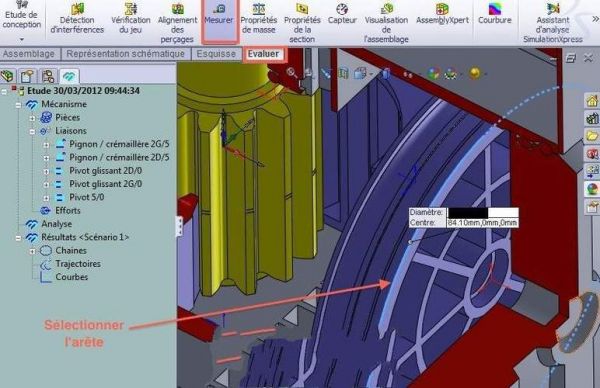
Task: Open the AssemblyXpert analysis
Action: click(442, 15)
